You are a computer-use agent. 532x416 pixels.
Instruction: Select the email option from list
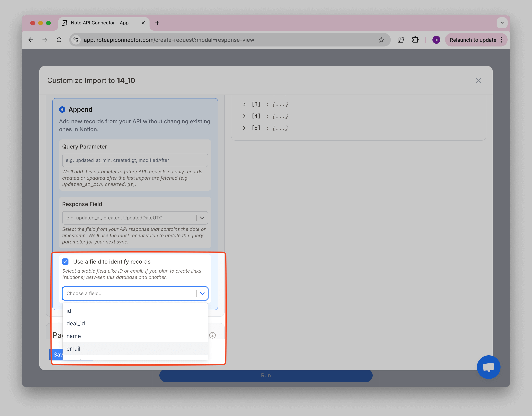(73, 349)
